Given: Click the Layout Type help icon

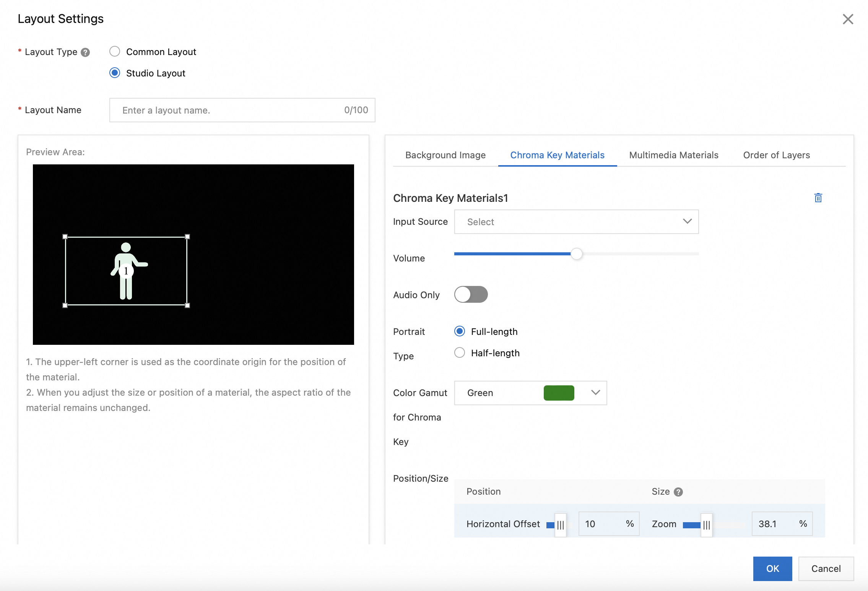Looking at the screenshot, I should click(86, 52).
